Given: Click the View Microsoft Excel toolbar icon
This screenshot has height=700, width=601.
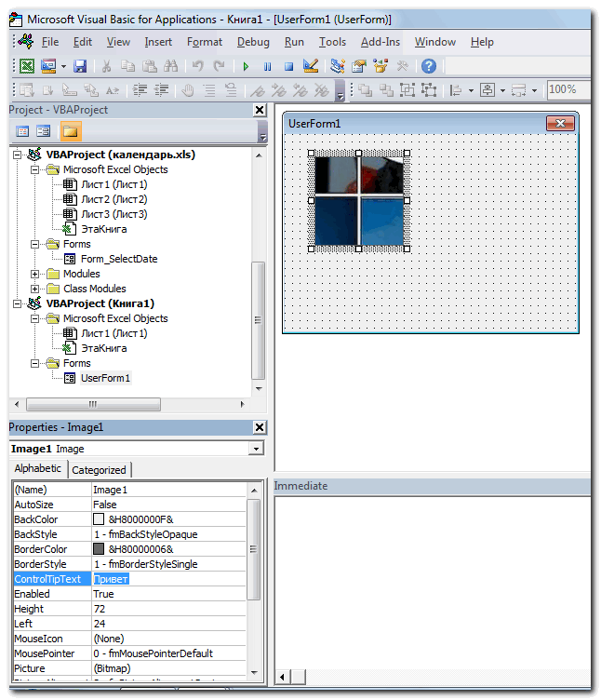Looking at the screenshot, I should pos(27,66).
